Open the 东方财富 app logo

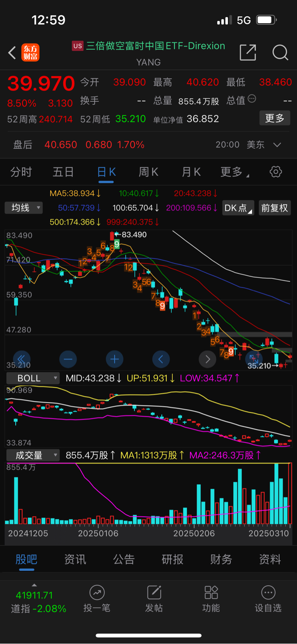point(30,53)
